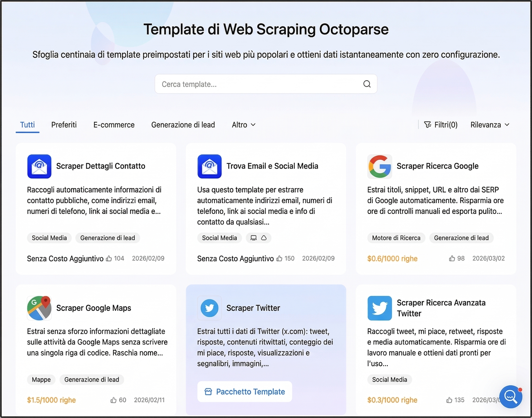Open the E-commerce category tab

click(x=114, y=125)
